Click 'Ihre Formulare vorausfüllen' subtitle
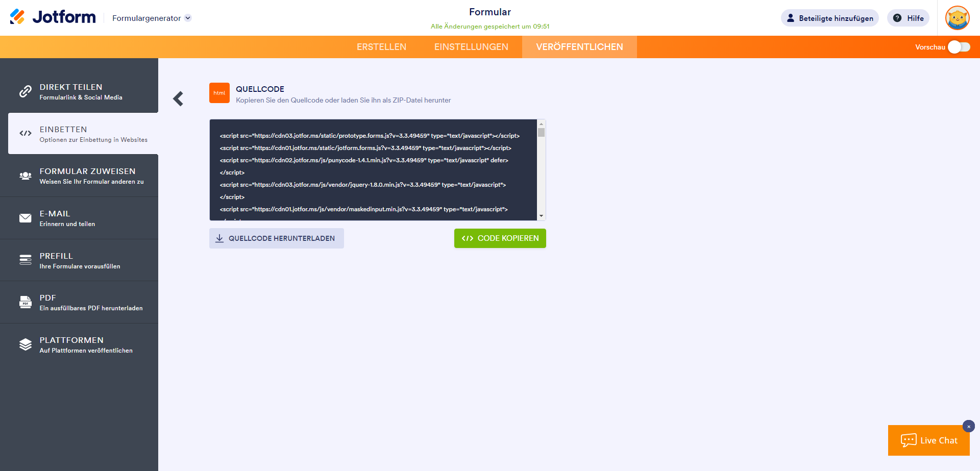Screen dimensions: 980x471 pos(80,266)
